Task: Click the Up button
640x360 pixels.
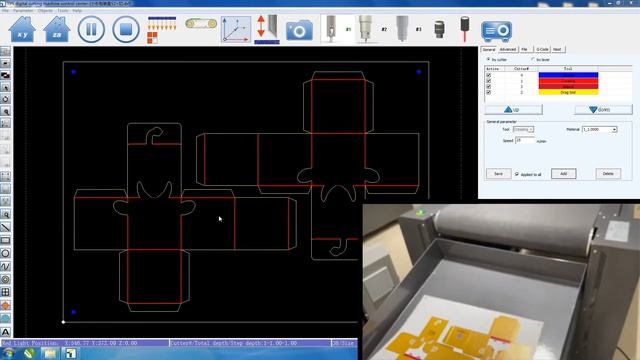Action: [513, 109]
